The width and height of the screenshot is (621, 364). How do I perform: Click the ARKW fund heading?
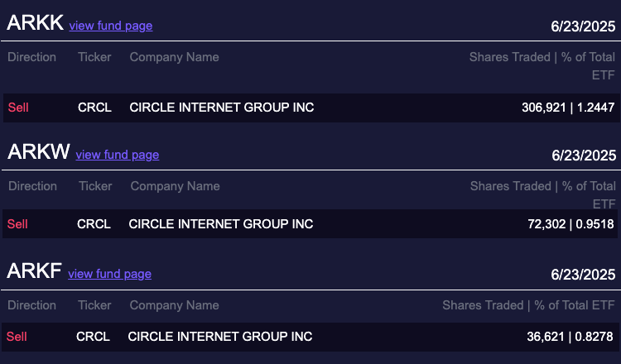[38, 152]
